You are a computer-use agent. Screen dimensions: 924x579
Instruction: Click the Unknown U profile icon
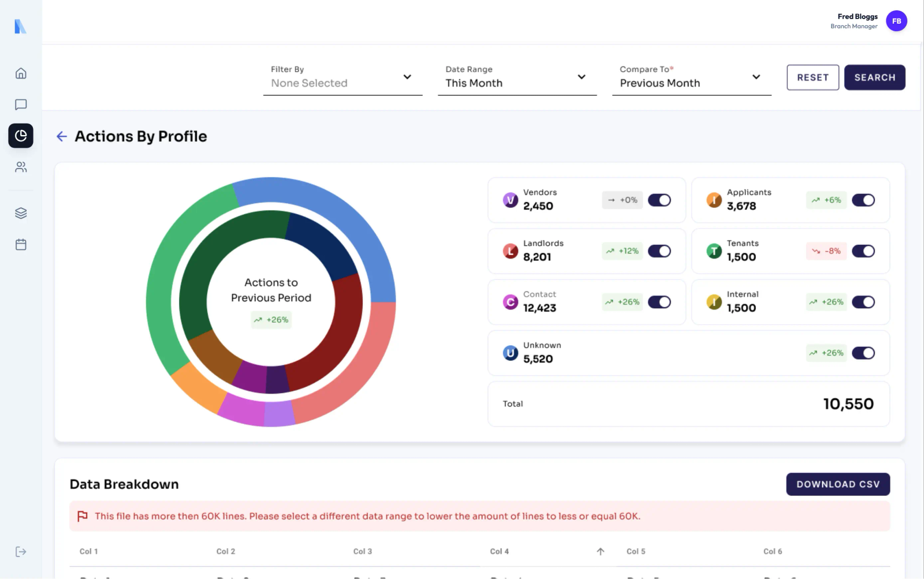[x=511, y=352]
